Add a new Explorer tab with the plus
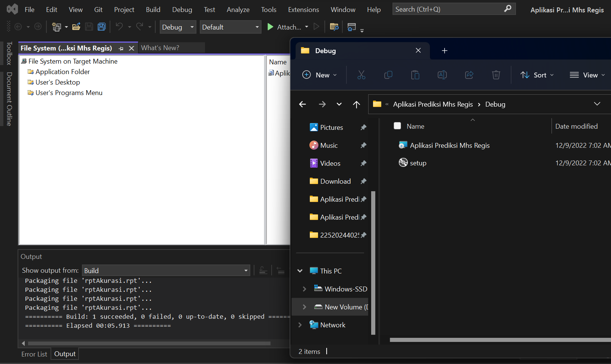The height and width of the screenshot is (364, 611). pos(444,51)
